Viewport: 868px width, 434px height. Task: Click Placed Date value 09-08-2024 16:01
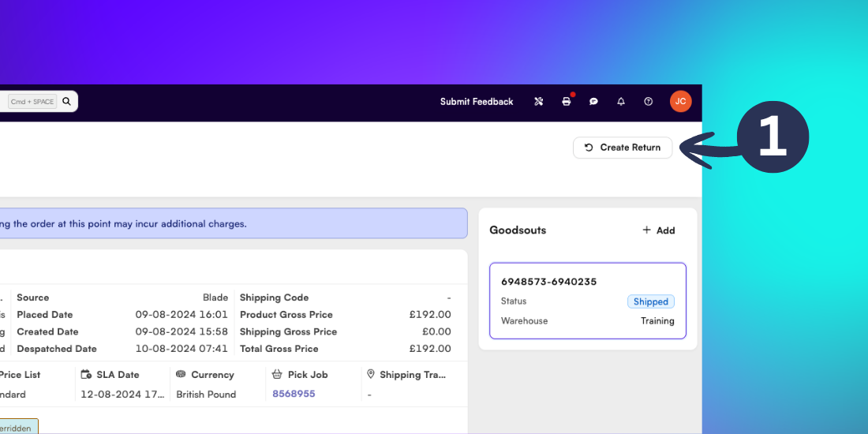[x=181, y=315]
